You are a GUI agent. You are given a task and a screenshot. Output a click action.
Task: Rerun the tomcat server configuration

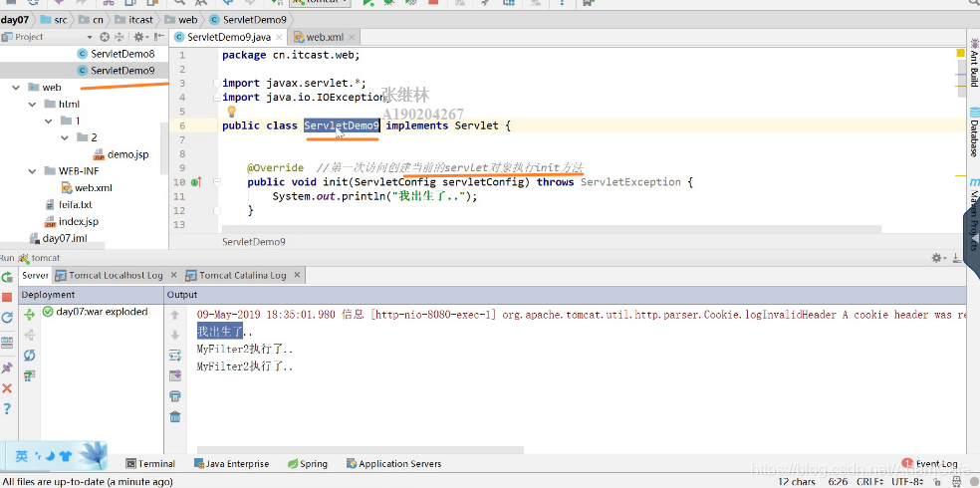click(x=7, y=277)
